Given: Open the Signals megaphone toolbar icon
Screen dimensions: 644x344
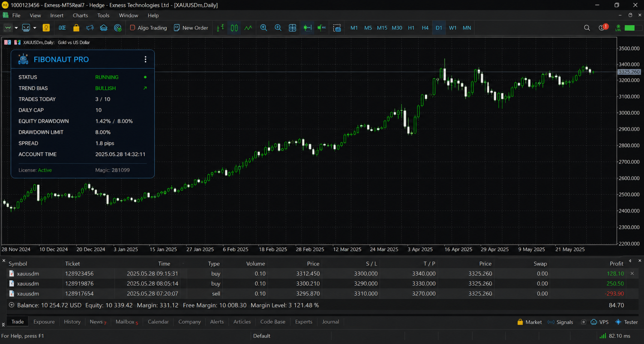Looking at the screenshot, I should (90, 28).
